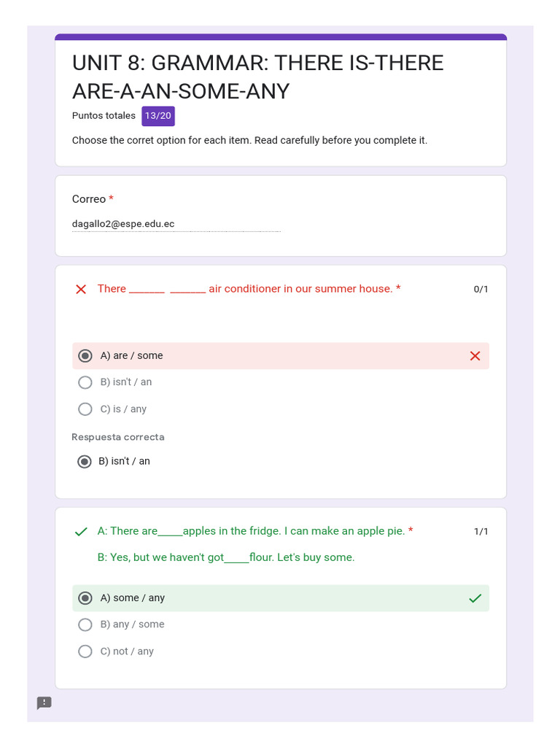Choose the 'C) is / any' radio option

pos(85,409)
